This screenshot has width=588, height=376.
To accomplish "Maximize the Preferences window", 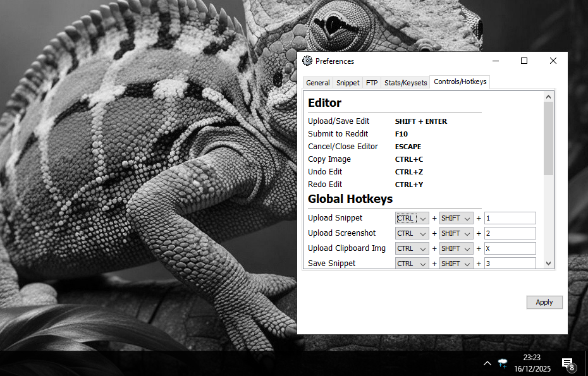I will click(x=524, y=61).
